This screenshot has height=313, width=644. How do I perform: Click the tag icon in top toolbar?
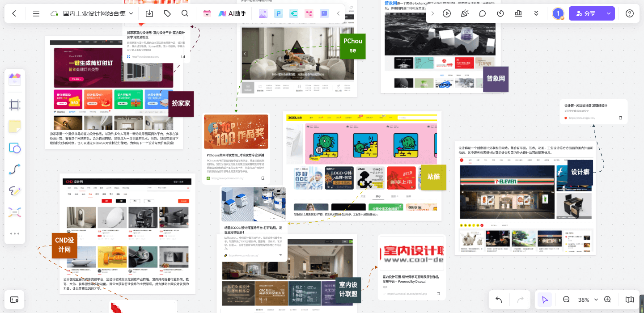[167, 13]
